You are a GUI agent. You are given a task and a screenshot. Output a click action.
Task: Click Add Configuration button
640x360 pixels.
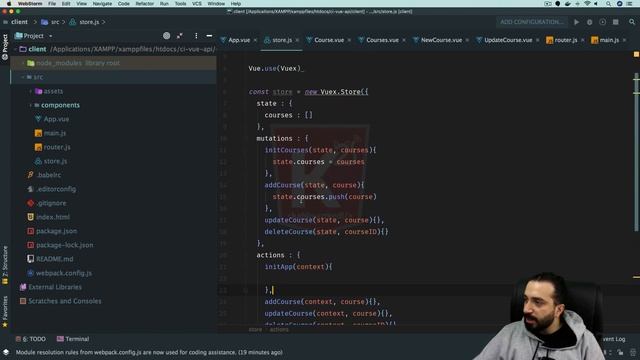tap(531, 22)
